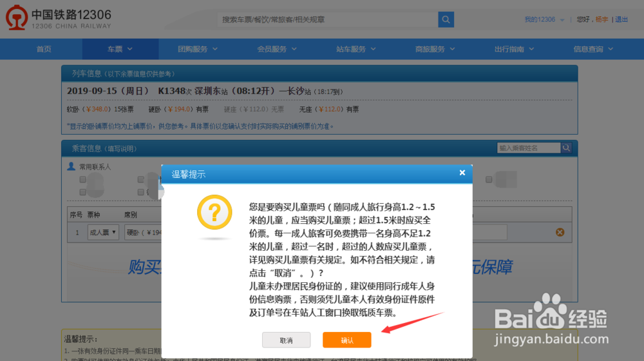The width and height of the screenshot is (644, 361).
Task: Click the 杨宇 username link
Action: pyautogui.click(x=601, y=19)
